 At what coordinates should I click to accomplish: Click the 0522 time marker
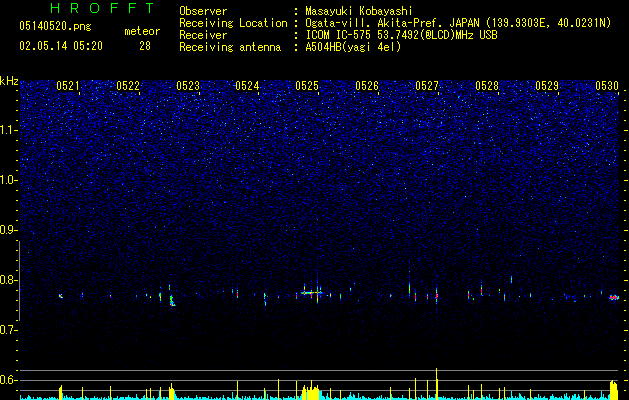(x=128, y=86)
